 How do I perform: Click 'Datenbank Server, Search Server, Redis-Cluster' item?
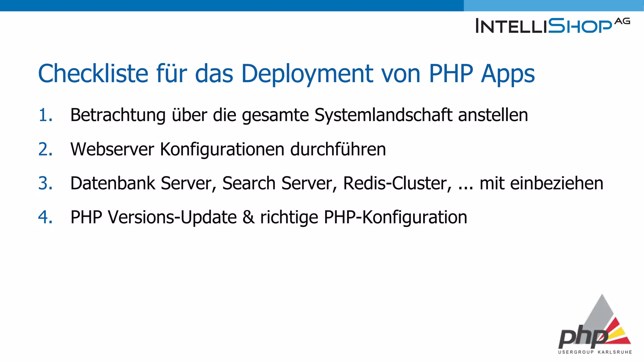click(337, 183)
